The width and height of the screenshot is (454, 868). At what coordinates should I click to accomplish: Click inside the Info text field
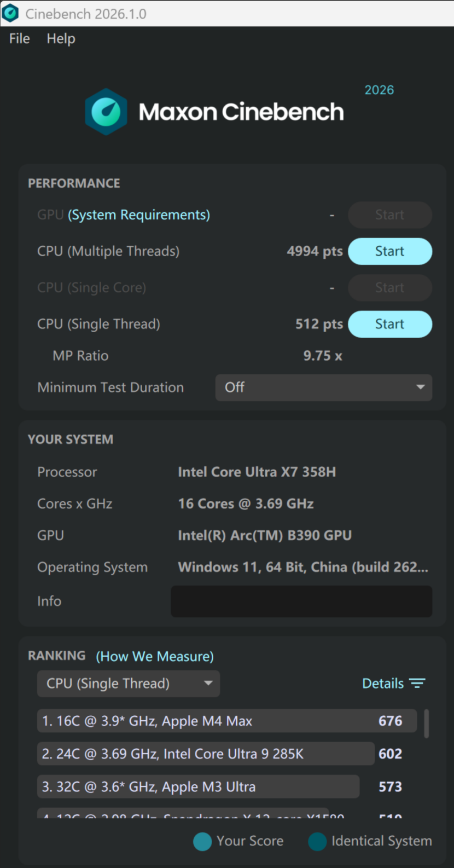pos(301,601)
